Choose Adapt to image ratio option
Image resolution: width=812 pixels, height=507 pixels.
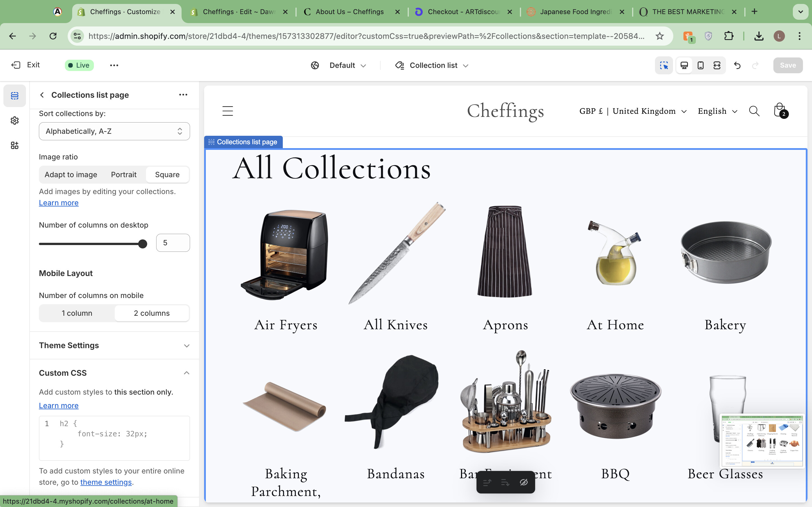point(71,175)
